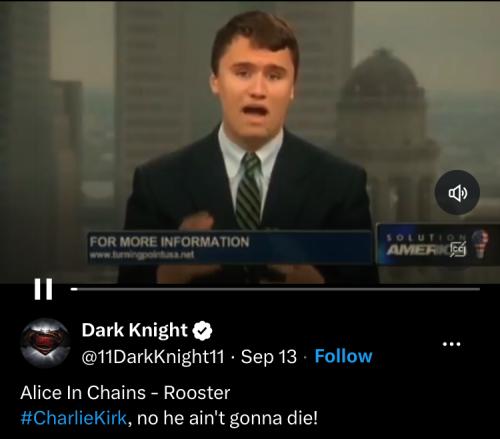Open the #CharlieKirk hashtag link
The image size is (500, 439).
(x=74, y=418)
